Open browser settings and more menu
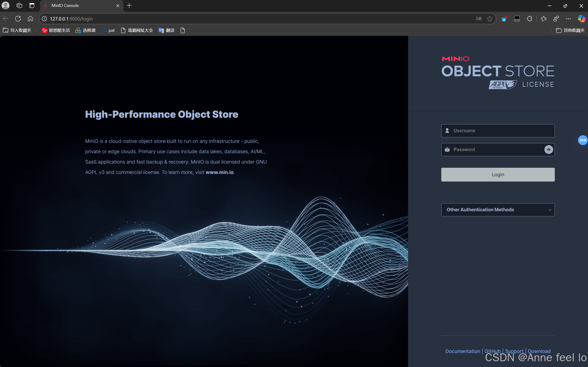Screen dimensions: 588x367 point(568,19)
